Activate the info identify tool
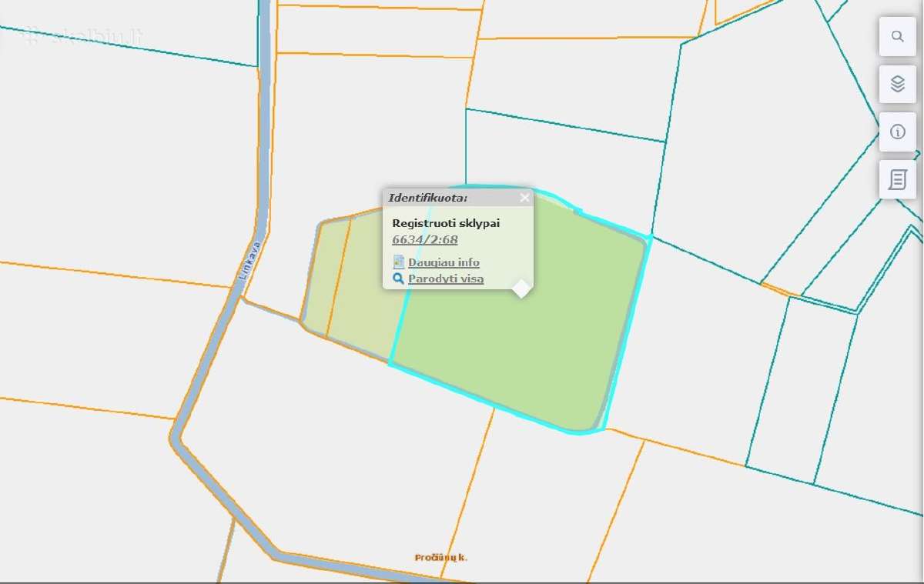The height and width of the screenshot is (584, 924). tap(897, 132)
